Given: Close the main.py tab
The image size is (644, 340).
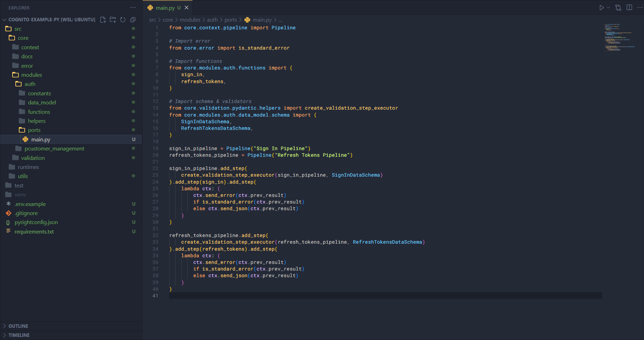Looking at the screenshot, I should [187, 8].
